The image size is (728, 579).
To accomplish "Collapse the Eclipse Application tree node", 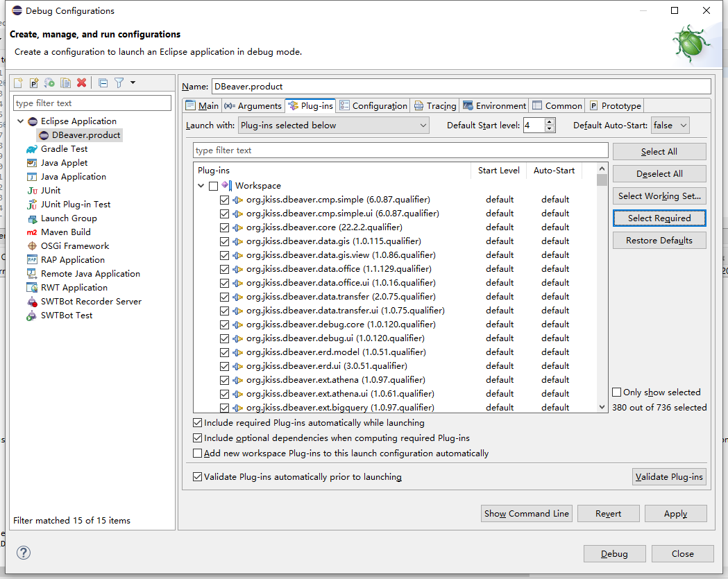I will click(20, 121).
